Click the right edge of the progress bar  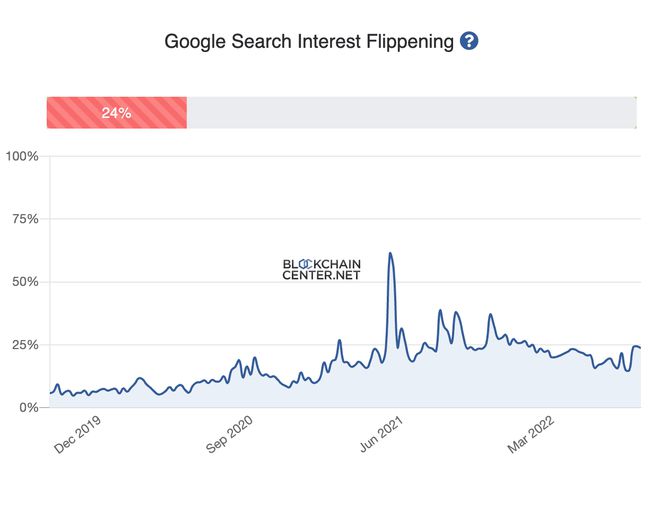tap(635, 113)
